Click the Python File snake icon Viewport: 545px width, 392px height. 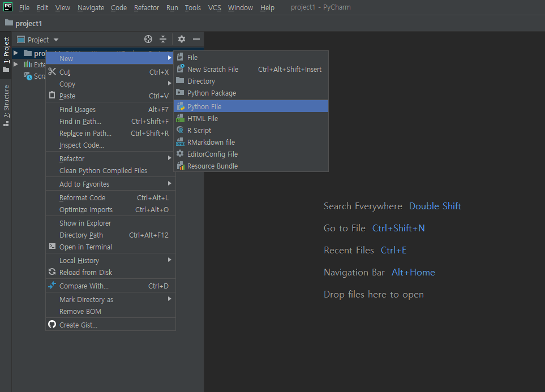181,106
